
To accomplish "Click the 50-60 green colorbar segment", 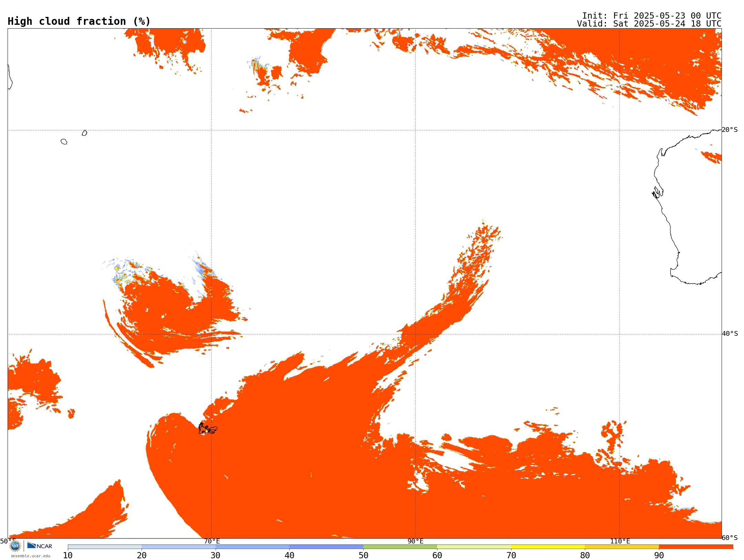I will pyautogui.click(x=400, y=547).
